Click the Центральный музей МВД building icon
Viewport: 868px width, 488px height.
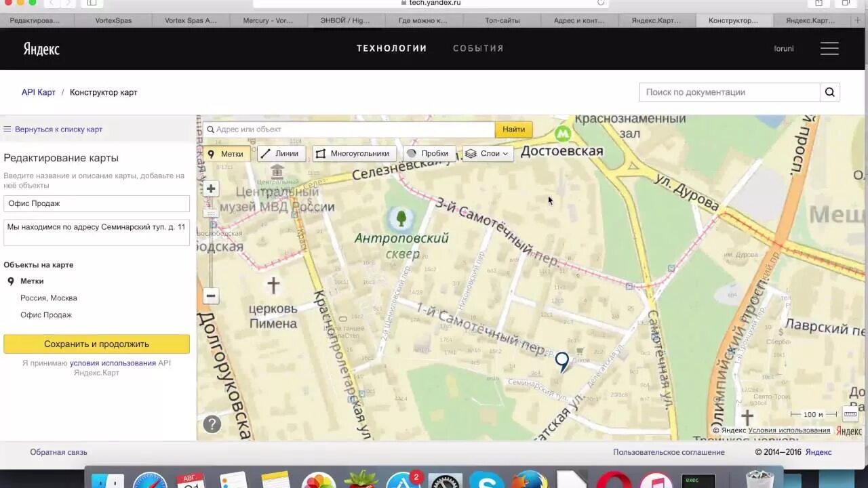click(277, 171)
